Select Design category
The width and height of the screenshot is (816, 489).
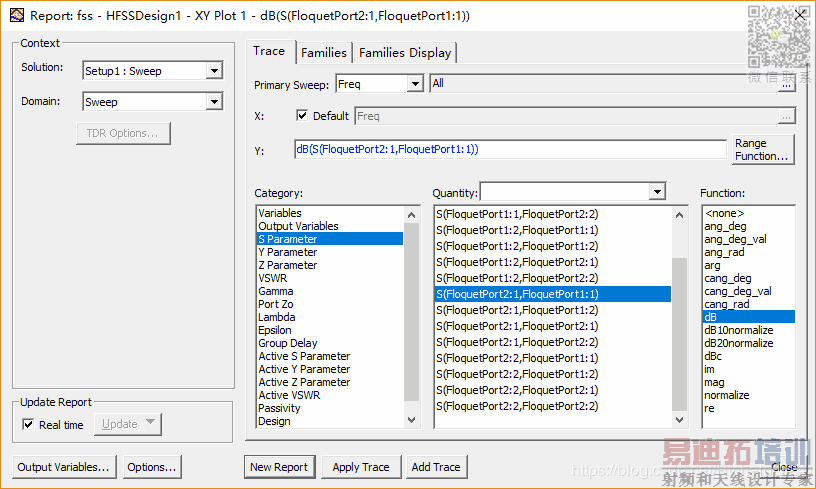pos(274,421)
